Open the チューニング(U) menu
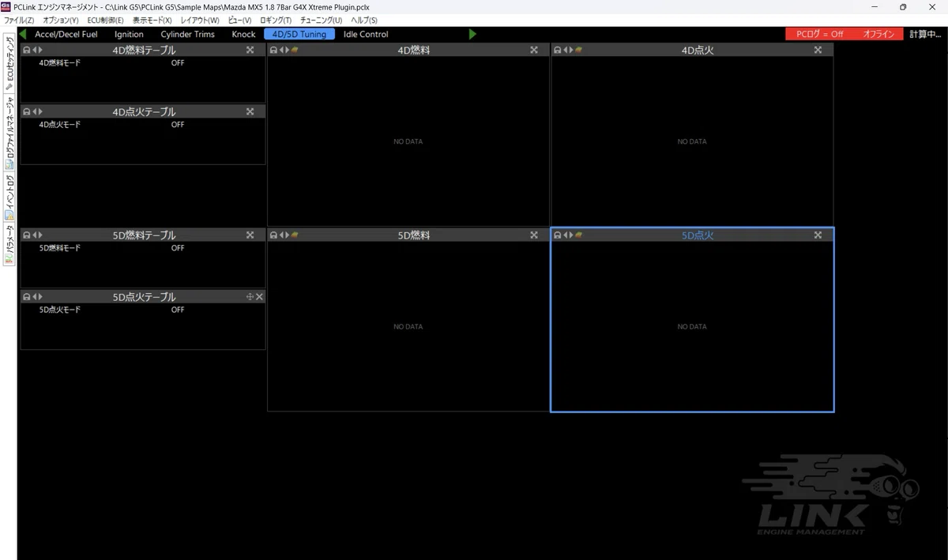948x560 pixels. [322, 20]
